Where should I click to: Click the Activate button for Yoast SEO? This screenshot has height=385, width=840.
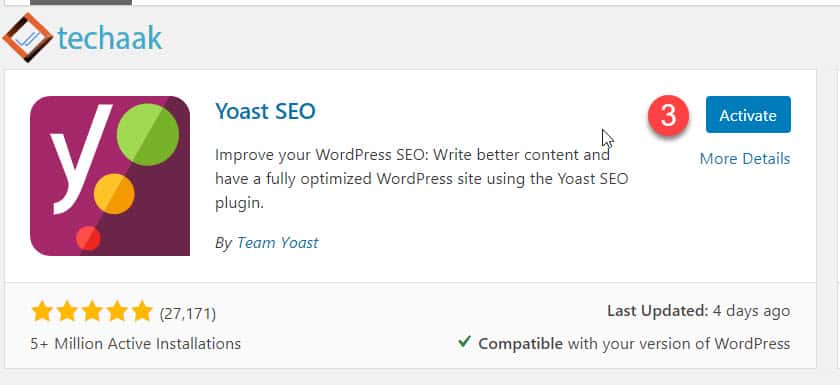coord(748,115)
